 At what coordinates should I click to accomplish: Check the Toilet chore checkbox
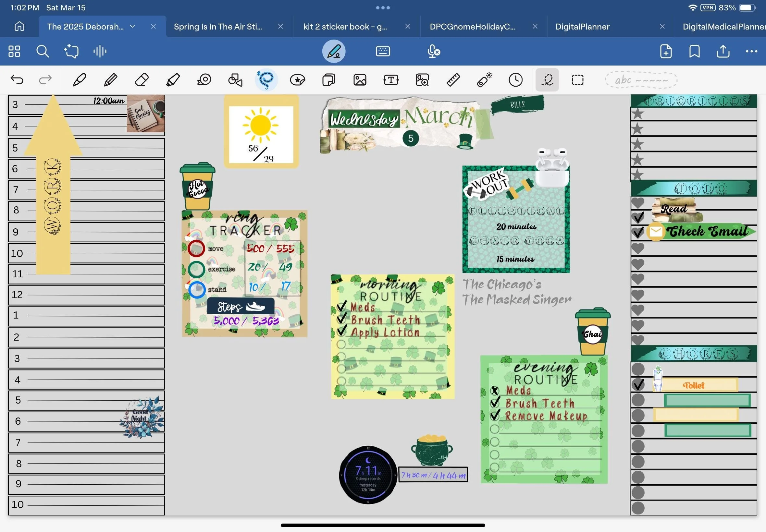[638, 385]
